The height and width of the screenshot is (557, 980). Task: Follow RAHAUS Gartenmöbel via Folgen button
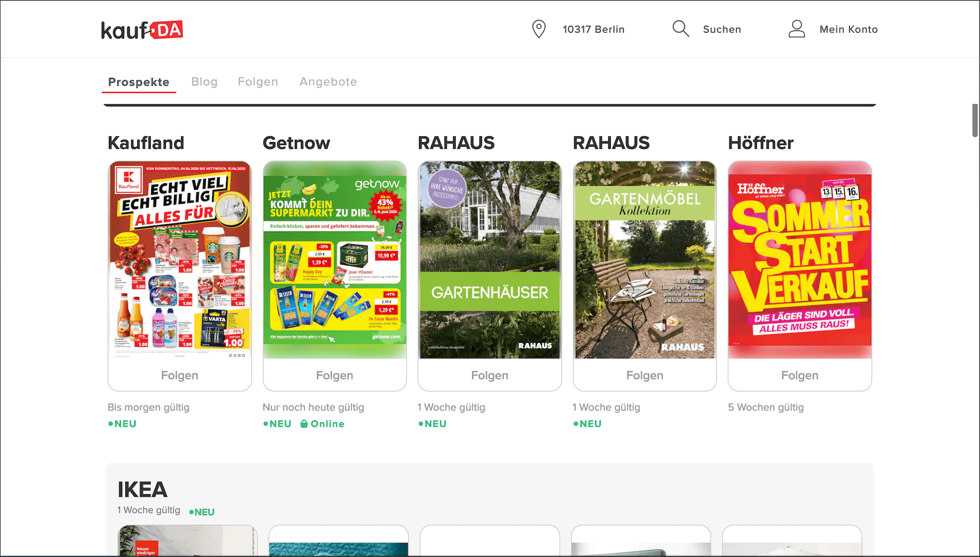coord(645,375)
